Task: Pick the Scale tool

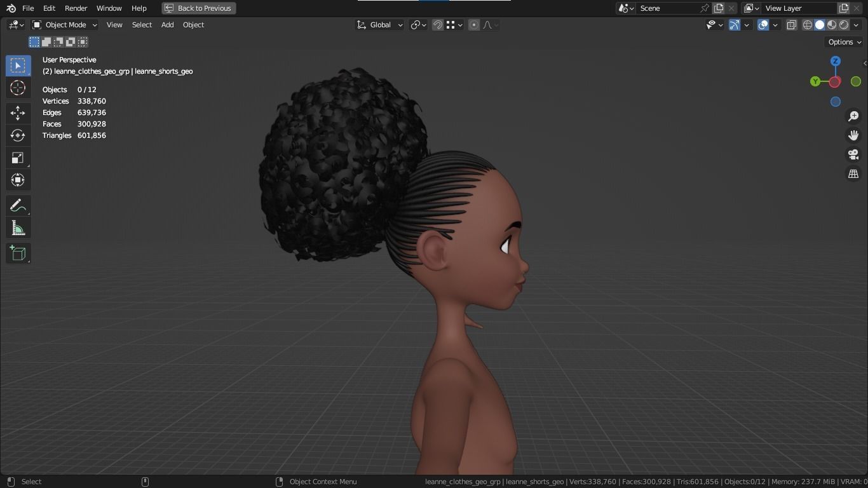Action: tap(18, 158)
